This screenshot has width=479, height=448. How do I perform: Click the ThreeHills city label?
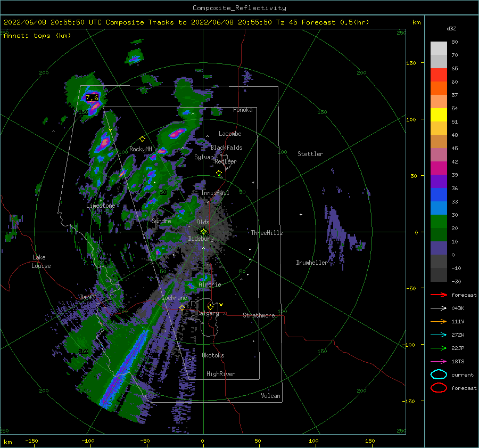pos(267,233)
